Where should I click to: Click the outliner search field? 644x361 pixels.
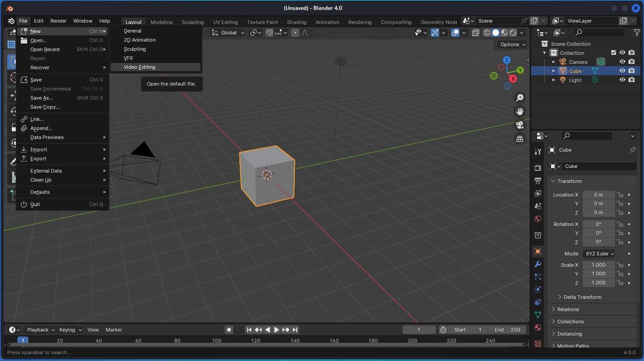pyautogui.click(x=600, y=33)
